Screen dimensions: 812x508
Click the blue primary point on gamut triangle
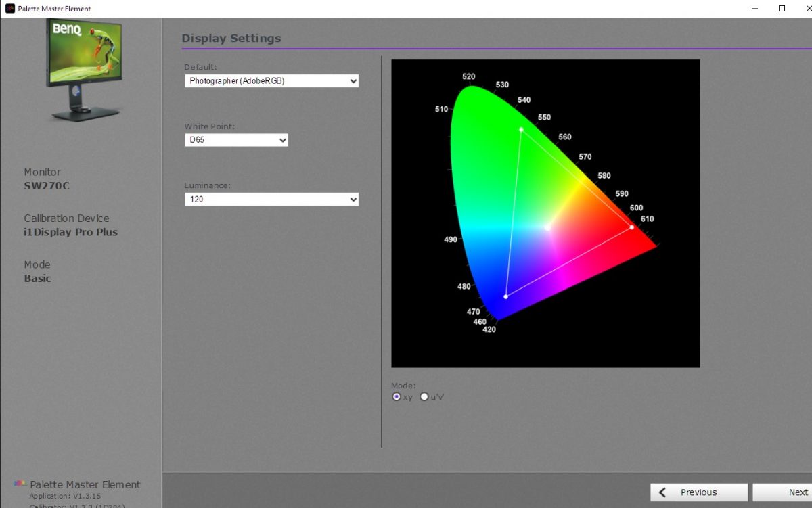click(505, 297)
